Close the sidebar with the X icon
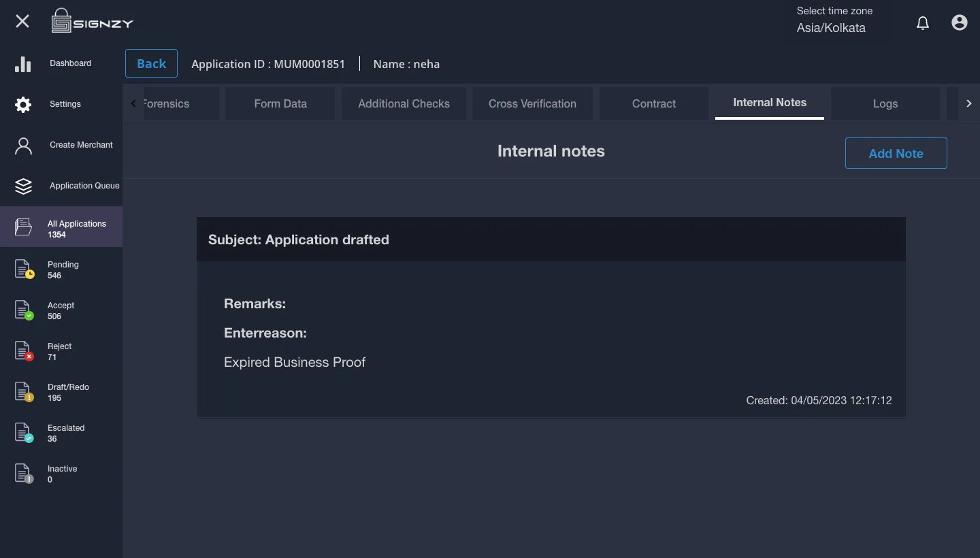The image size is (980, 558). tap(22, 21)
